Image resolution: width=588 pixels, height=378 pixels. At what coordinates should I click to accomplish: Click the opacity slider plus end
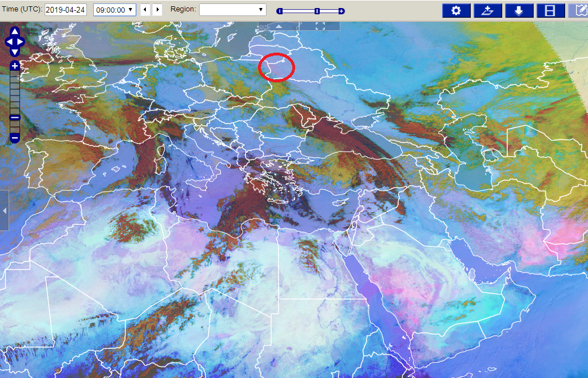coord(341,11)
